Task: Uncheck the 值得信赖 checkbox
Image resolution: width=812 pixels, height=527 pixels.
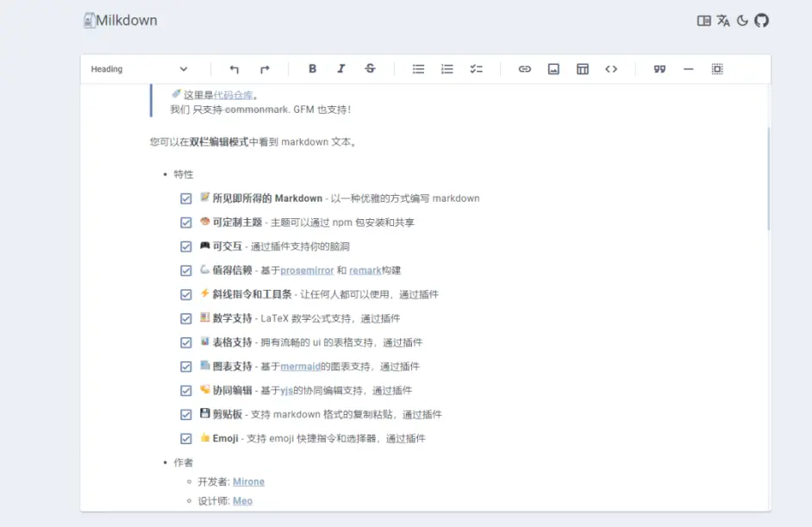Action: tap(186, 271)
